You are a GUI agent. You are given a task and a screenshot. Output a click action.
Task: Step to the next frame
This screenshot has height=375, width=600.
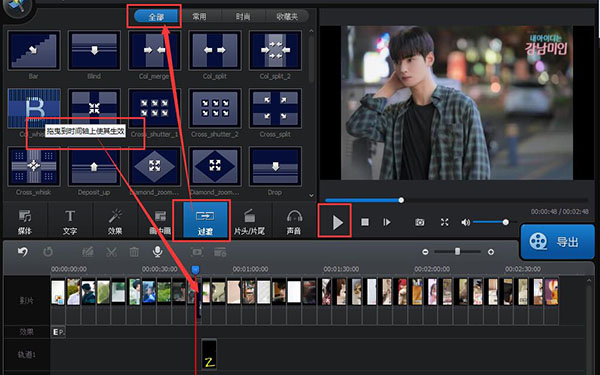[387, 222]
